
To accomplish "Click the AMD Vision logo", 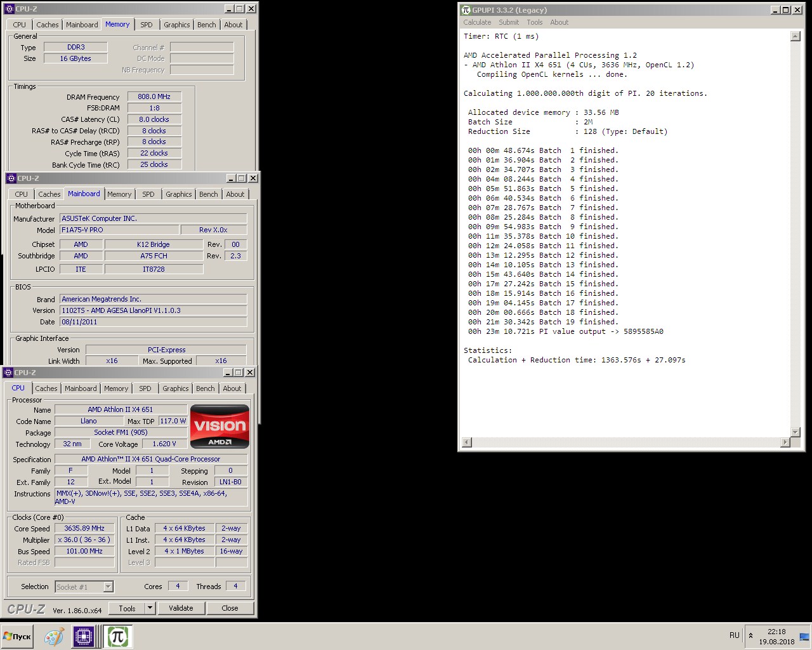I will click(219, 427).
